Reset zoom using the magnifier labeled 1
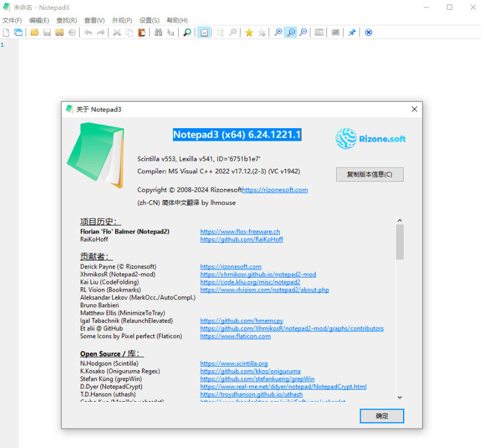 (290, 33)
